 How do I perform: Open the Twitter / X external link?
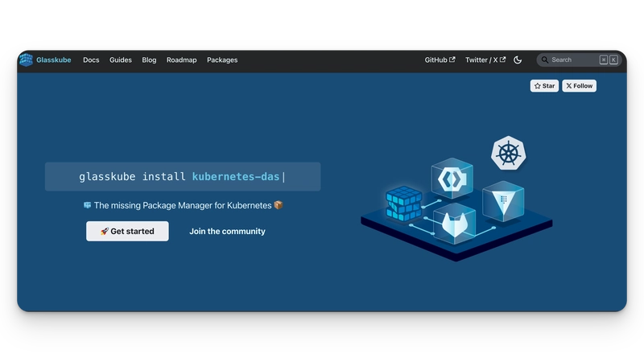tap(485, 60)
